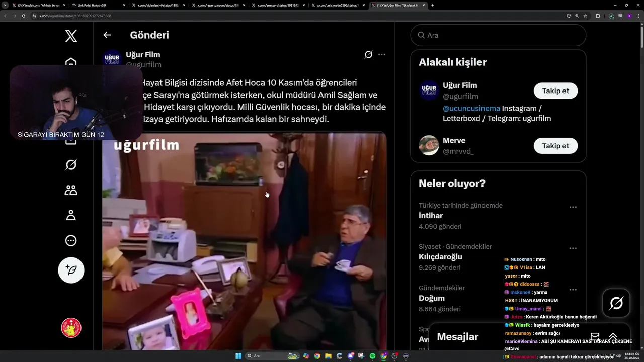This screenshot has height=362, width=644.
Task: Go back using the Gönderi arrow
Action: 107,35
